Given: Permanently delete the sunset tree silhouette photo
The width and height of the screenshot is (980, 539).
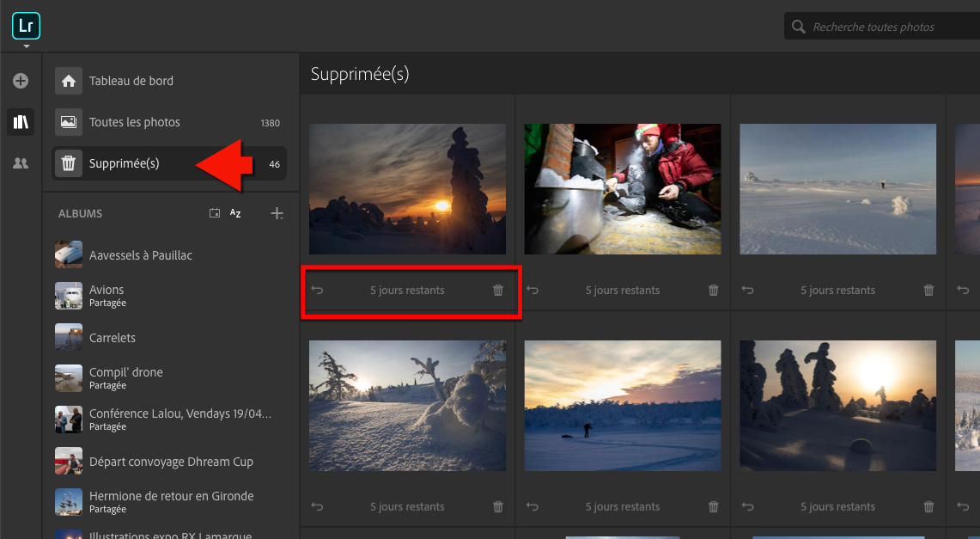Looking at the screenshot, I should (x=498, y=291).
